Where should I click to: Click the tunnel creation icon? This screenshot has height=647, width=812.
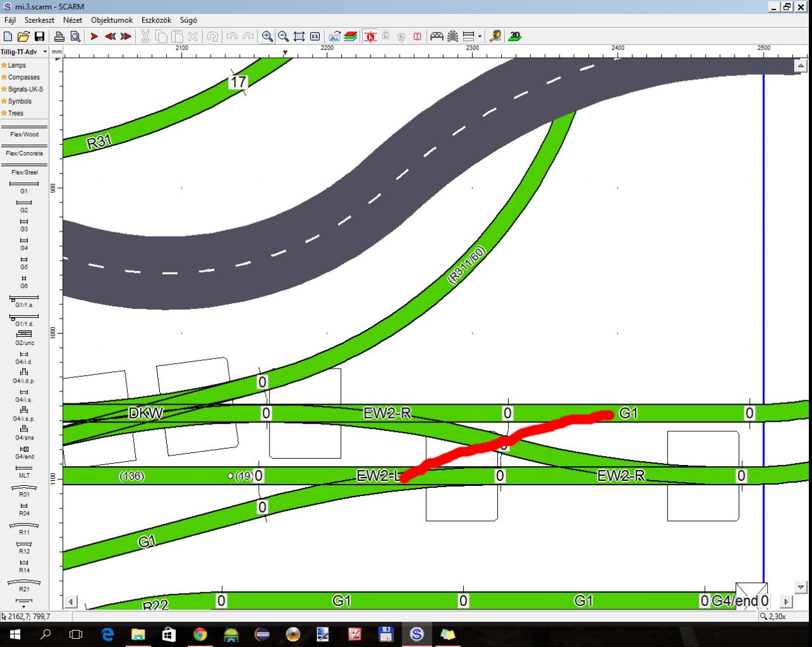452,37
